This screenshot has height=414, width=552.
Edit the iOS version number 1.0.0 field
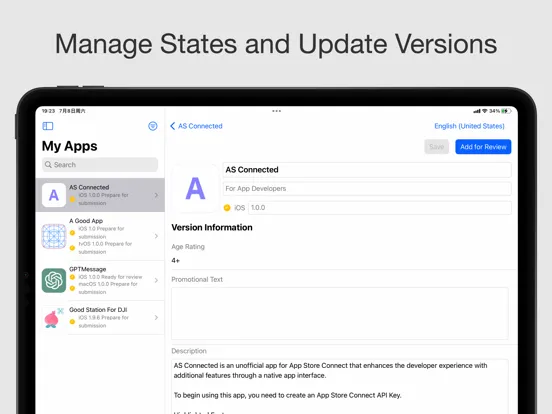(380, 208)
